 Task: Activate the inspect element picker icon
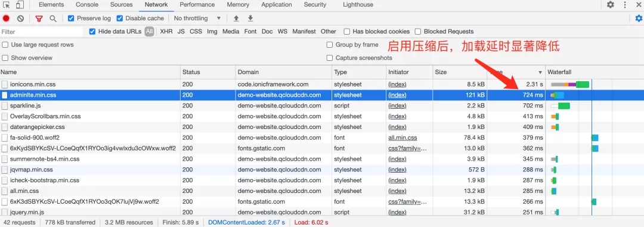(6, 5)
